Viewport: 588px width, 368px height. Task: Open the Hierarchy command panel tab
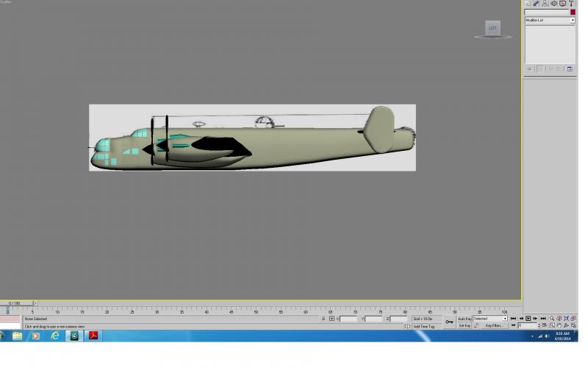(x=545, y=4)
